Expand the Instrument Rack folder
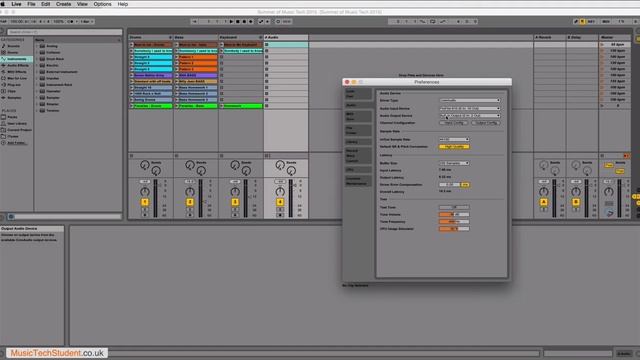This screenshot has height=360, width=640. click(37, 85)
